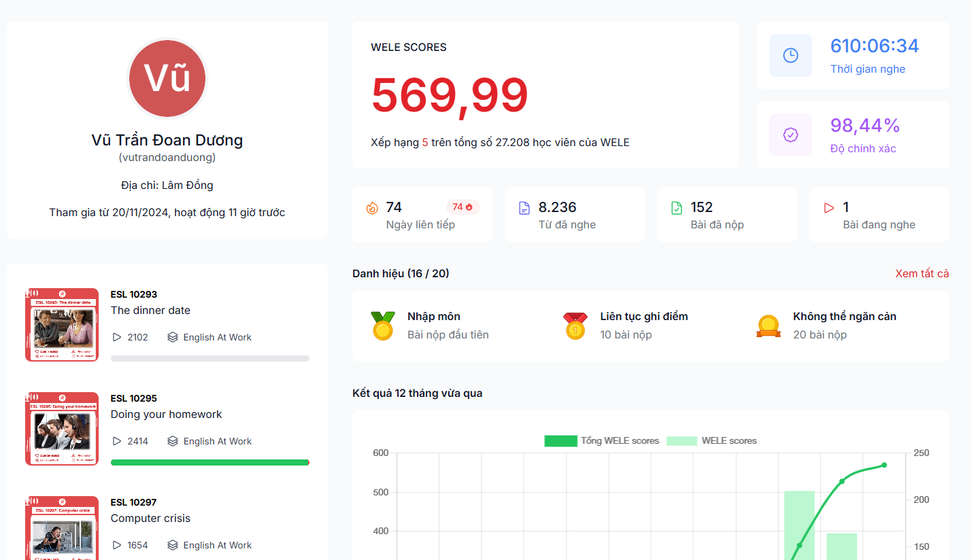
Task: Open Doing your homework lesson title
Action: 166,415
